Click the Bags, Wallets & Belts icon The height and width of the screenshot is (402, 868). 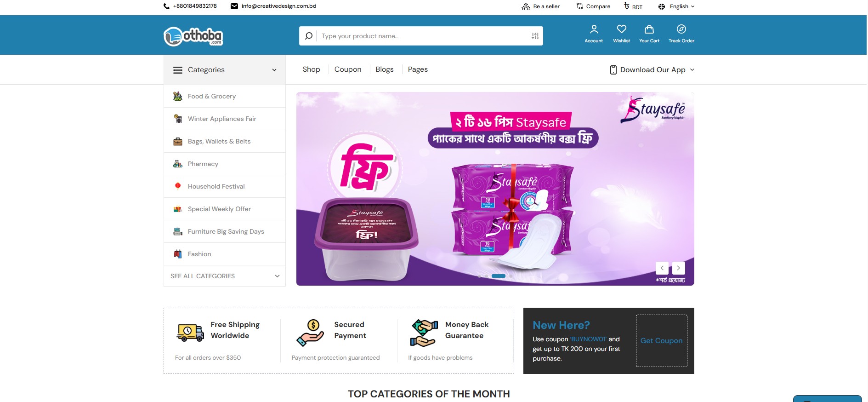click(x=178, y=141)
